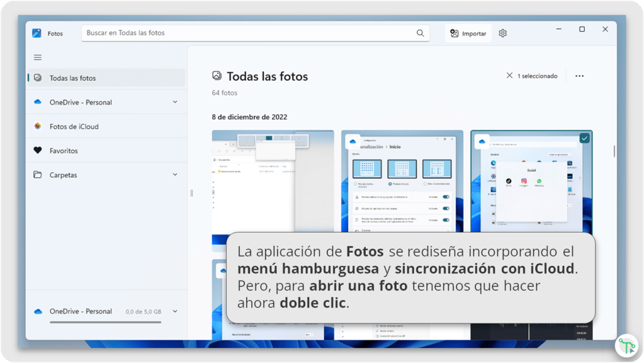Click the search magnifier icon
The height and width of the screenshot is (363, 644).
(421, 33)
